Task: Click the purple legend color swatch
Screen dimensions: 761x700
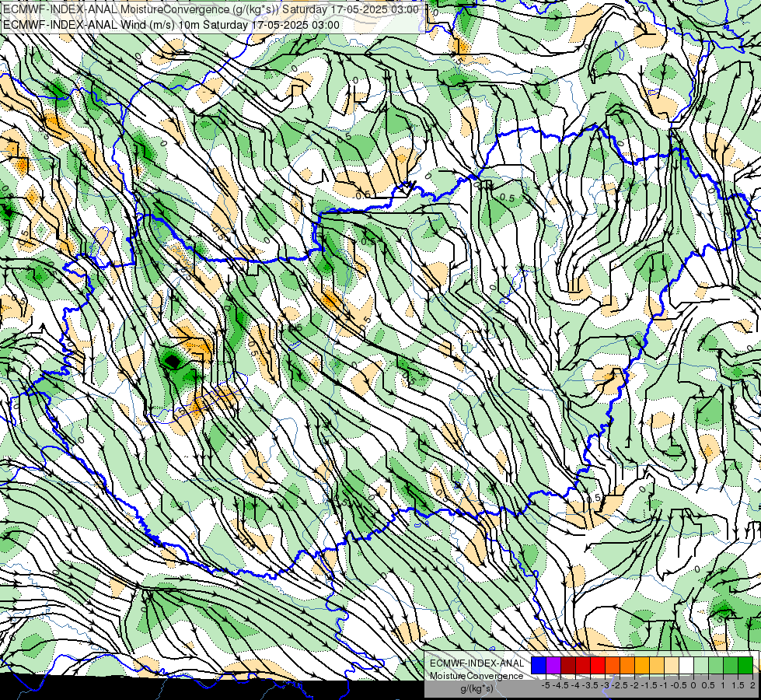Action: tap(553, 665)
